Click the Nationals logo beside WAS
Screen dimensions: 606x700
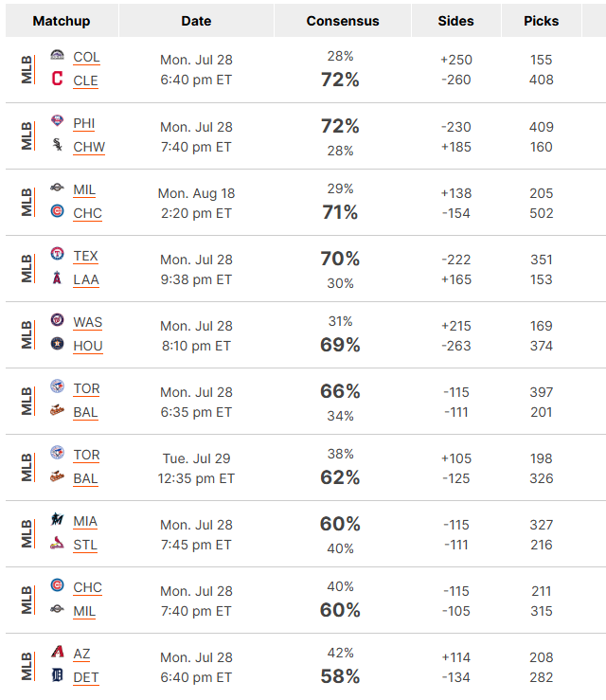[x=57, y=319]
